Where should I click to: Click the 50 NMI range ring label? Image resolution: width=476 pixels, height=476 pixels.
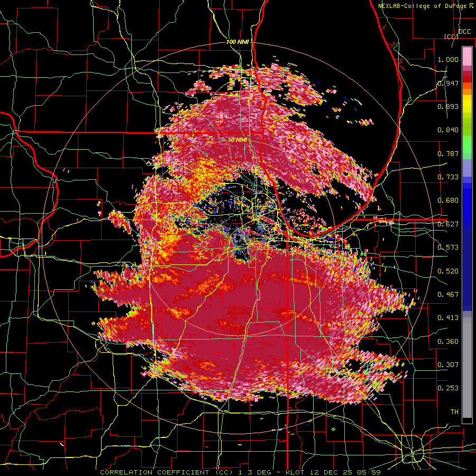[237, 140]
